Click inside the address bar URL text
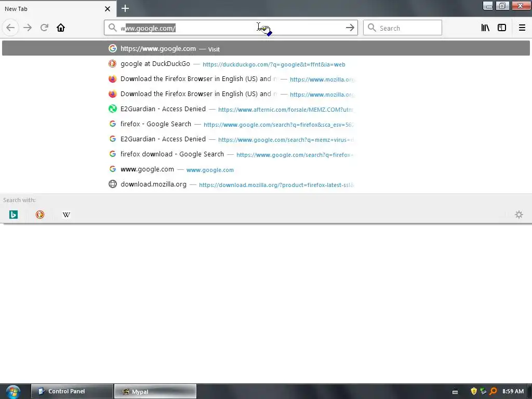The height and width of the screenshot is (399, 532). click(148, 28)
